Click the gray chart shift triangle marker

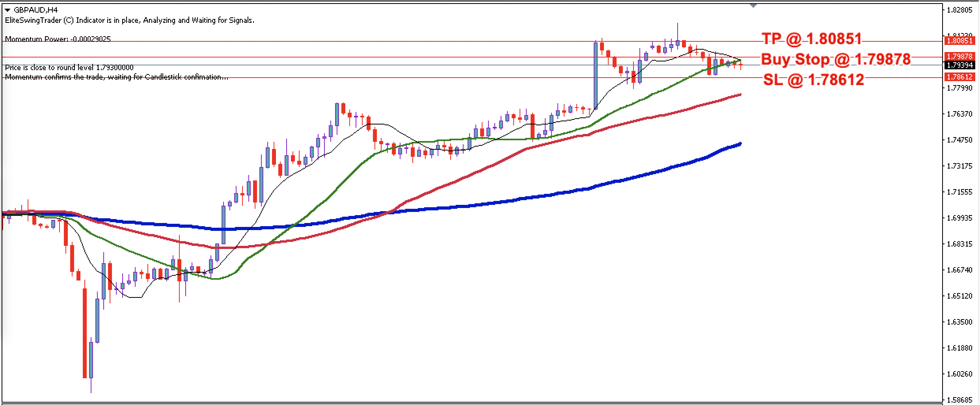pos(753,6)
